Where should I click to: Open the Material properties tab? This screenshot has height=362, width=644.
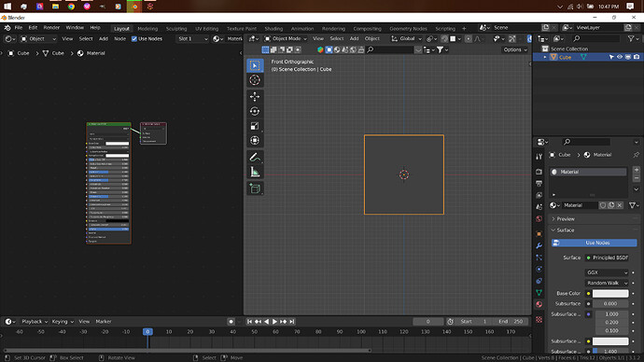(539, 304)
